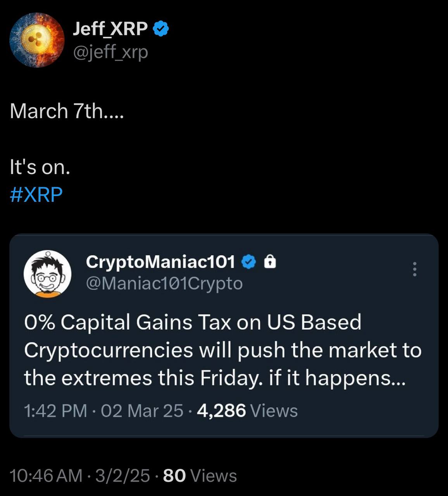Open the Jeff_XRP display name

click(110, 29)
